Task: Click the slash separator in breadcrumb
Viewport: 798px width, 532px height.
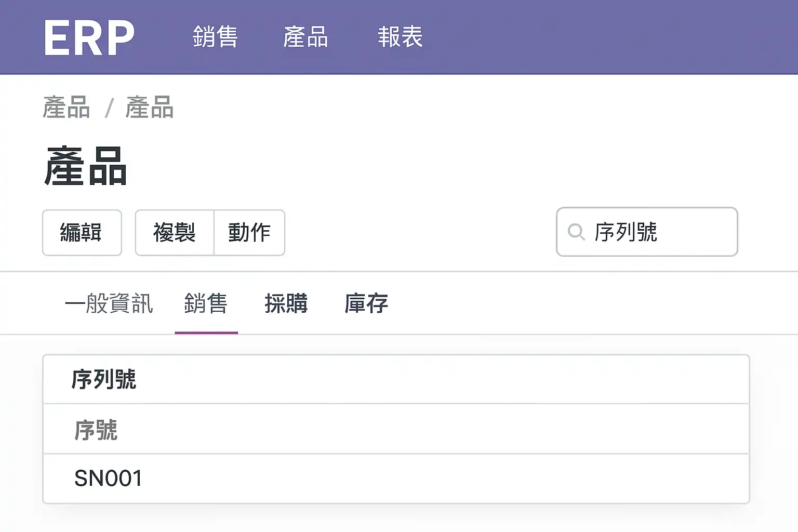Action: click(109, 109)
